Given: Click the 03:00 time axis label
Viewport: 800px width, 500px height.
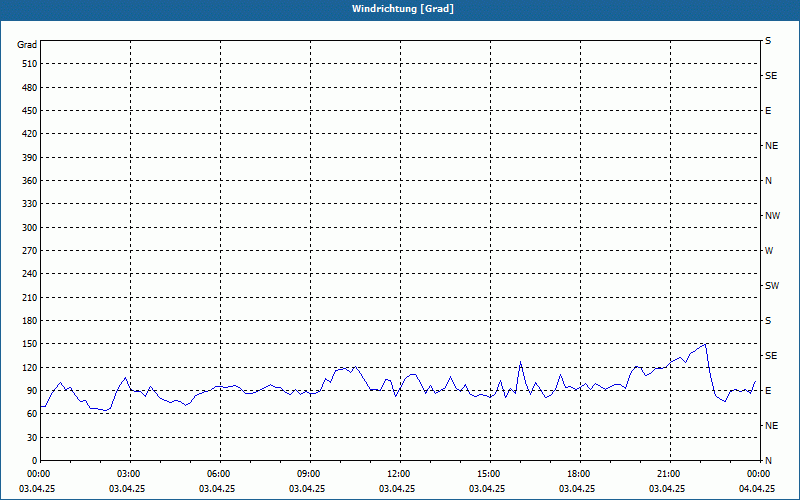Looking at the screenshot, I should (129, 474).
